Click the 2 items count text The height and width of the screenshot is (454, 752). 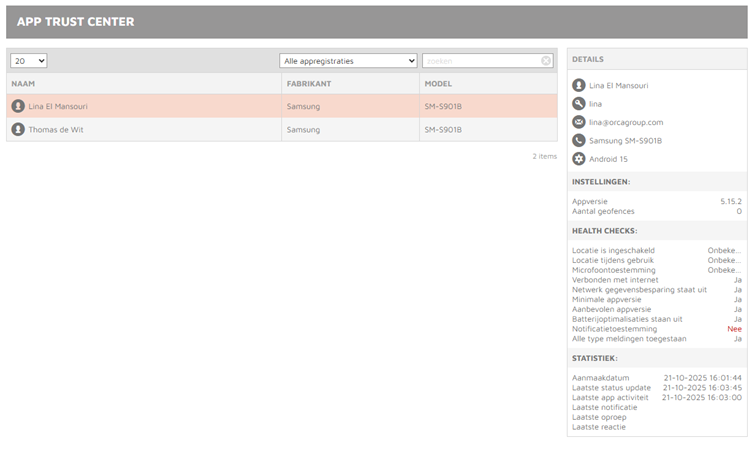(x=545, y=156)
